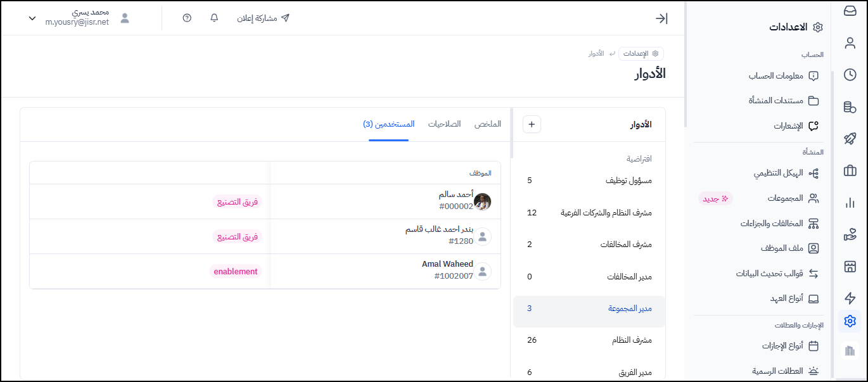This screenshot has height=382, width=868.
Task: Click the rocket icon in the side rail
Action: click(850, 139)
